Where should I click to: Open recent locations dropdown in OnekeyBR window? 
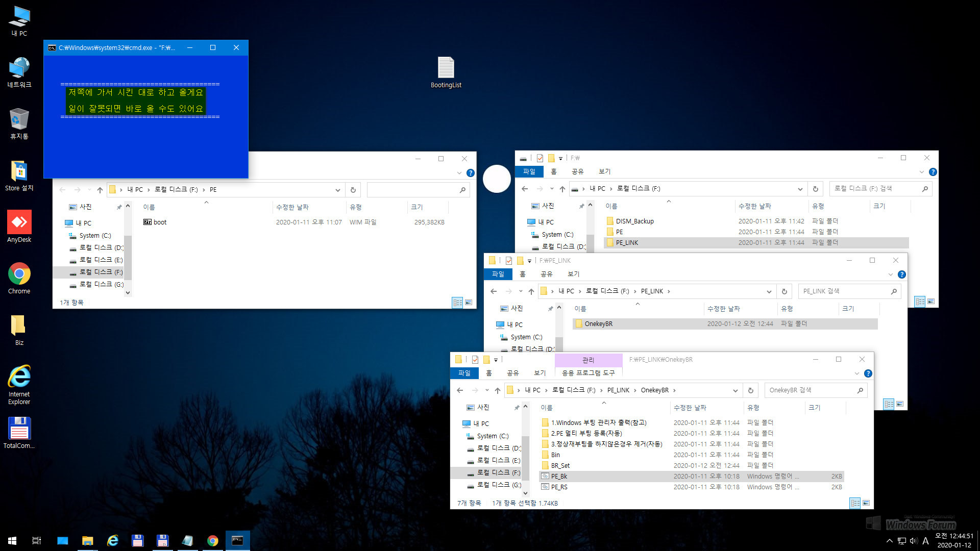[487, 390]
